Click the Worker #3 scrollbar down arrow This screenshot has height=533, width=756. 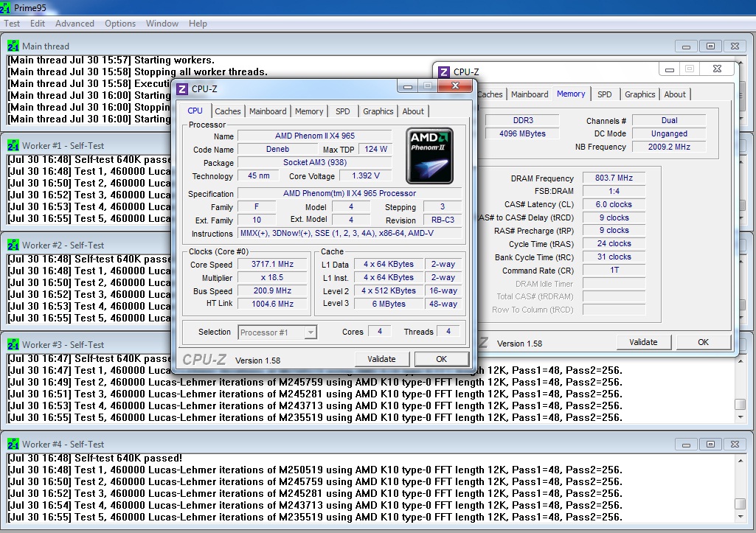point(741,417)
